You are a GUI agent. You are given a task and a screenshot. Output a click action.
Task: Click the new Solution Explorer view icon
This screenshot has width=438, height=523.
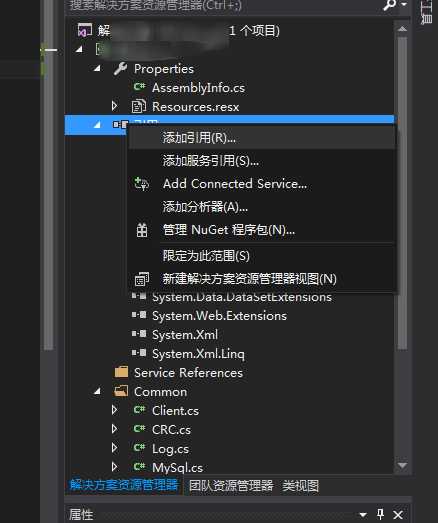click(142, 279)
